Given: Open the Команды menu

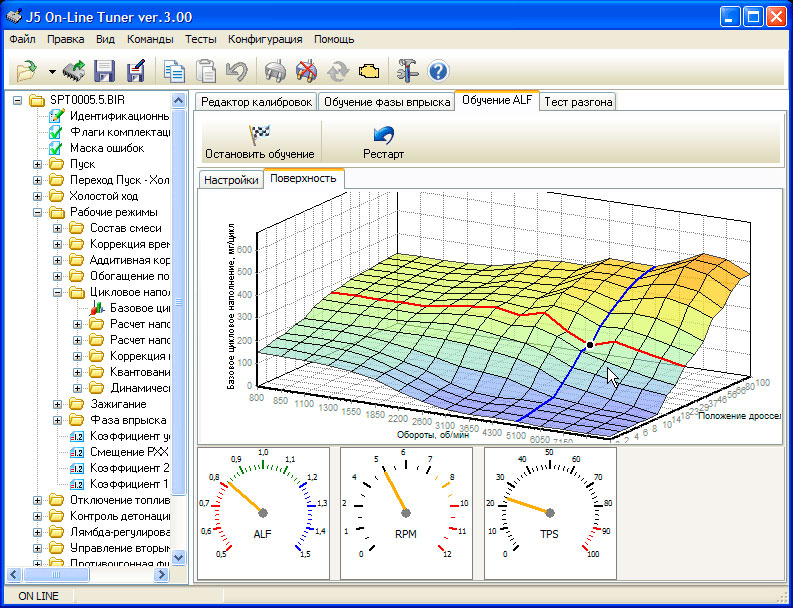Looking at the screenshot, I should (x=149, y=39).
